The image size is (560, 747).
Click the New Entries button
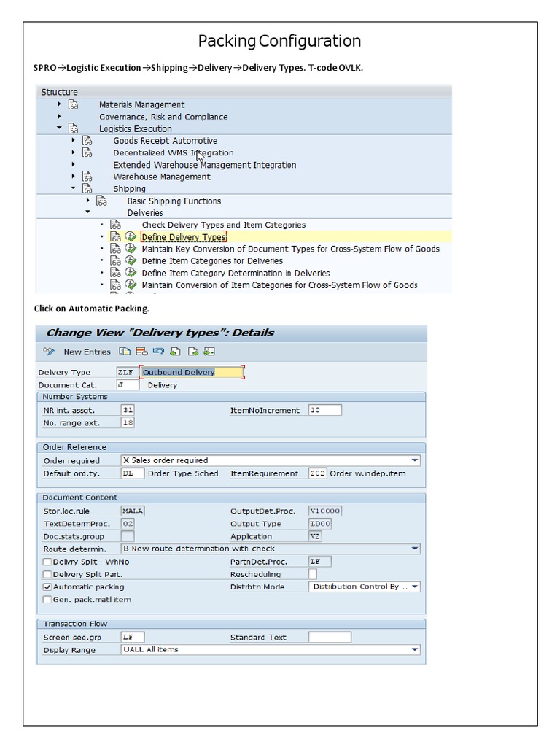[x=87, y=352]
